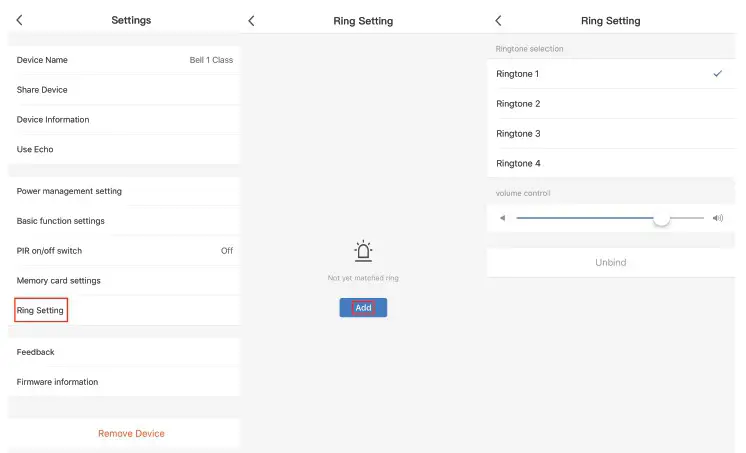Click the volume control slider handle
The image size is (746, 453).
[x=661, y=218]
